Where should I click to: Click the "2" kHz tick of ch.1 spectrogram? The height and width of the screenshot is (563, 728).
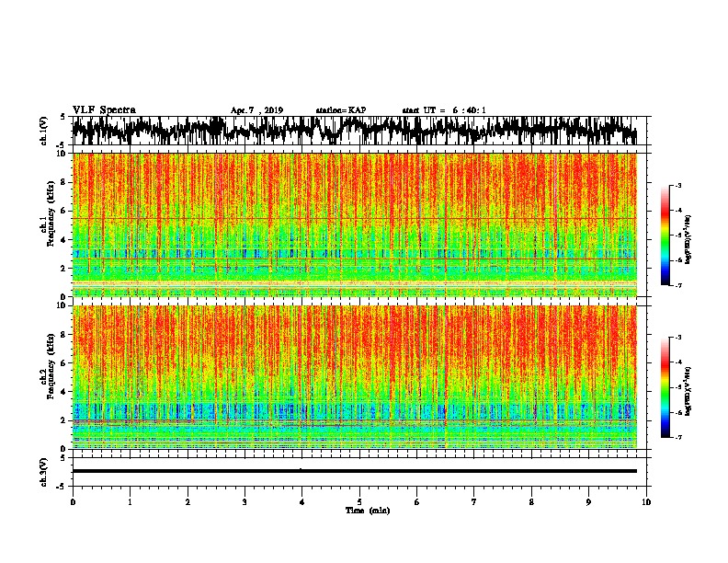[x=64, y=269]
